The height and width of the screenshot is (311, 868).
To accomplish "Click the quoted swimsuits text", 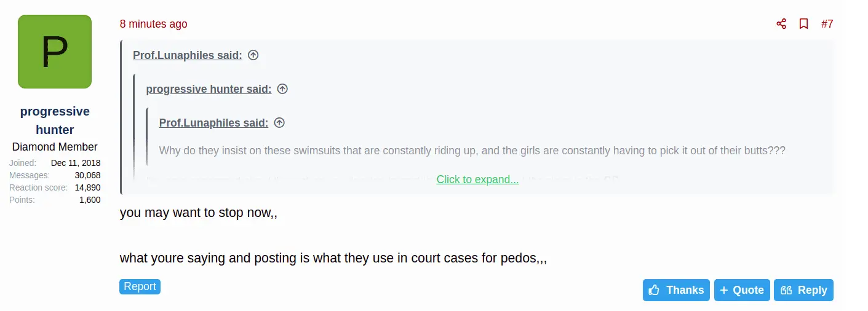I will click(x=472, y=151).
